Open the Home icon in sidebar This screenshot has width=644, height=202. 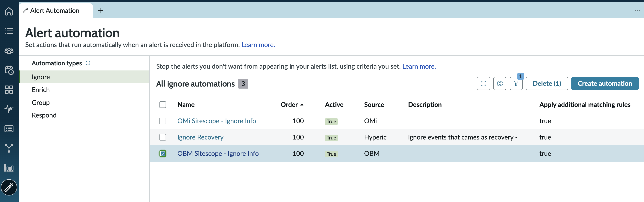tap(9, 11)
